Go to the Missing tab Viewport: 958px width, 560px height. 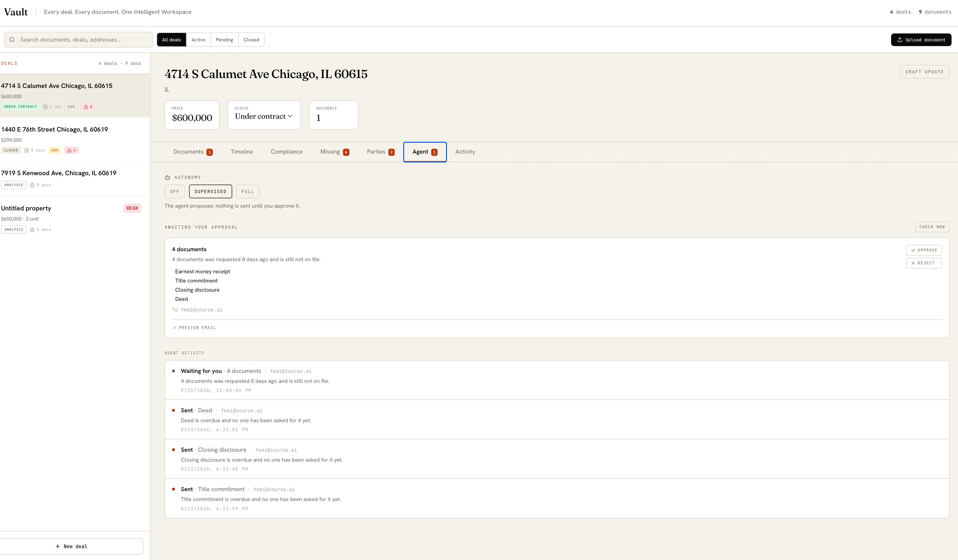pyautogui.click(x=335, y=152)
